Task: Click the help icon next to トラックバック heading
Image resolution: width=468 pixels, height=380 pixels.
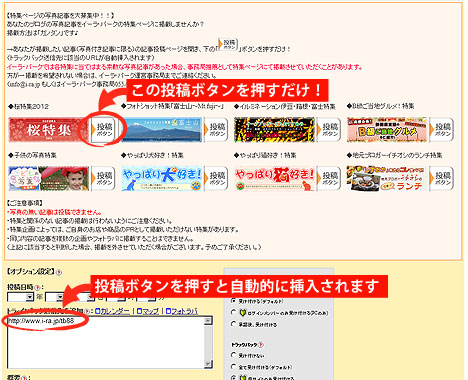Action: tap(261, 345)
